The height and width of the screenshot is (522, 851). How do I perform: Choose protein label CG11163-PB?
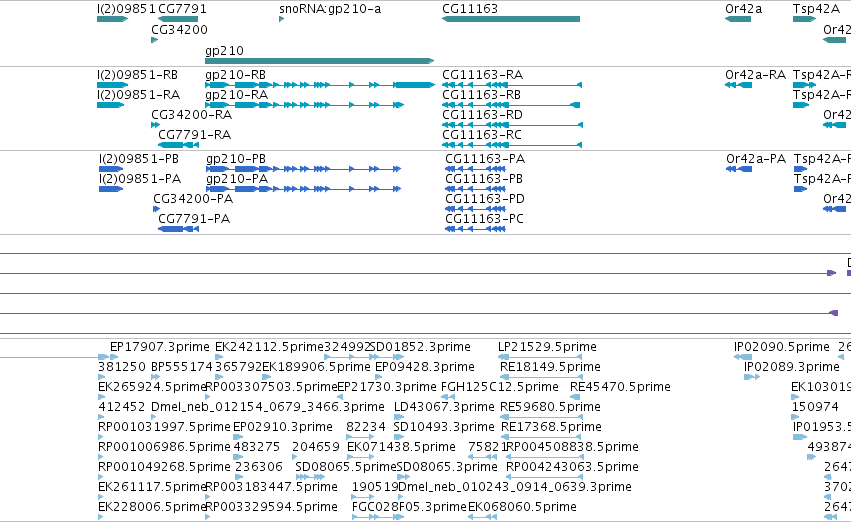coord(484,179)
